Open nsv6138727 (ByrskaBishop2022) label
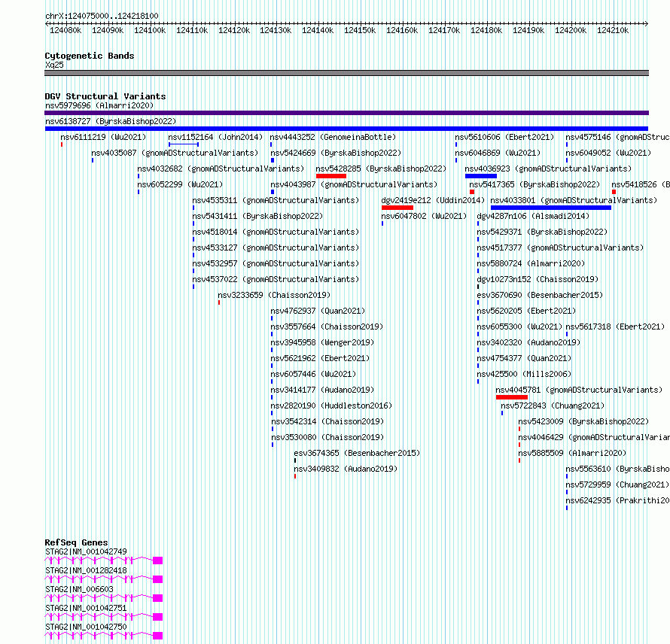 point(111,121)
